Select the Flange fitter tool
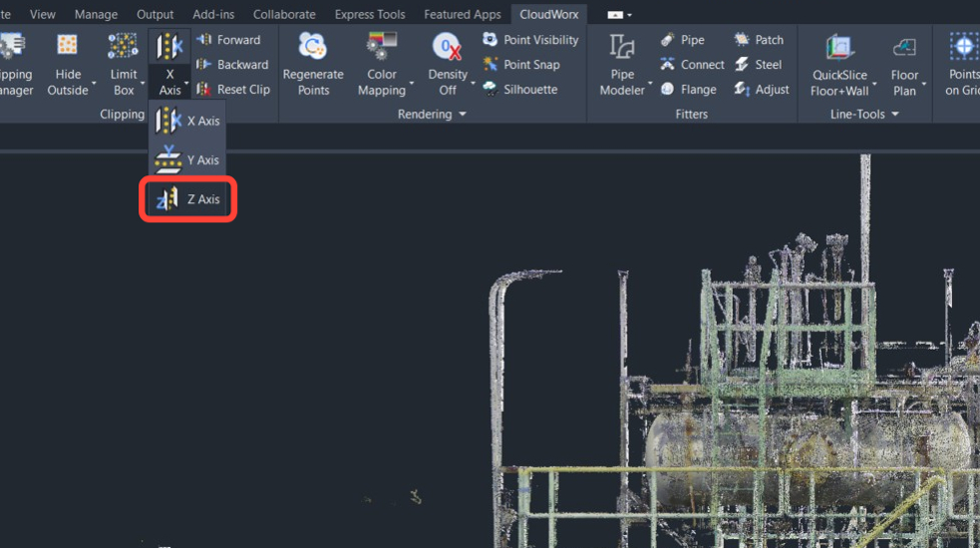Image resolution: width=980 pixels, height=548 pixels. (x=688, y=90)
